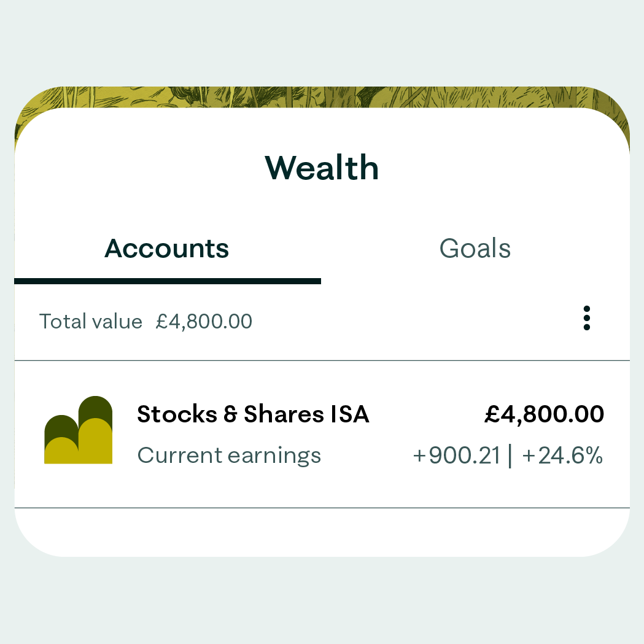Open the three-dot more options menu
644x644 pixels.
[x=587, y=318]
